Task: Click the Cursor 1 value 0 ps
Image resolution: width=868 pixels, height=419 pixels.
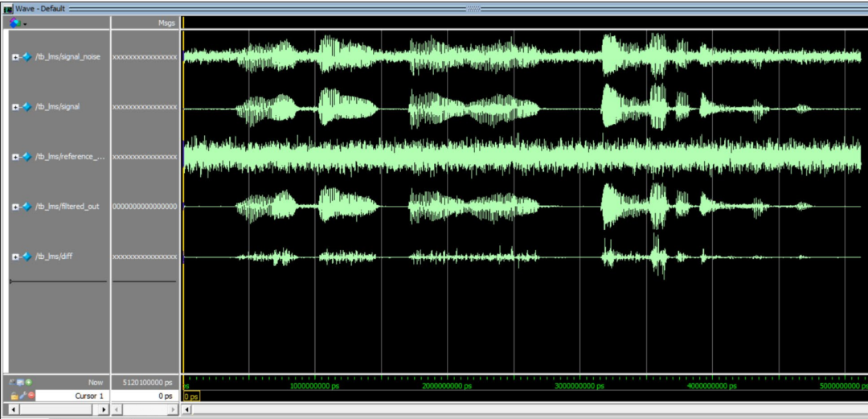Action: click(165, 396)
